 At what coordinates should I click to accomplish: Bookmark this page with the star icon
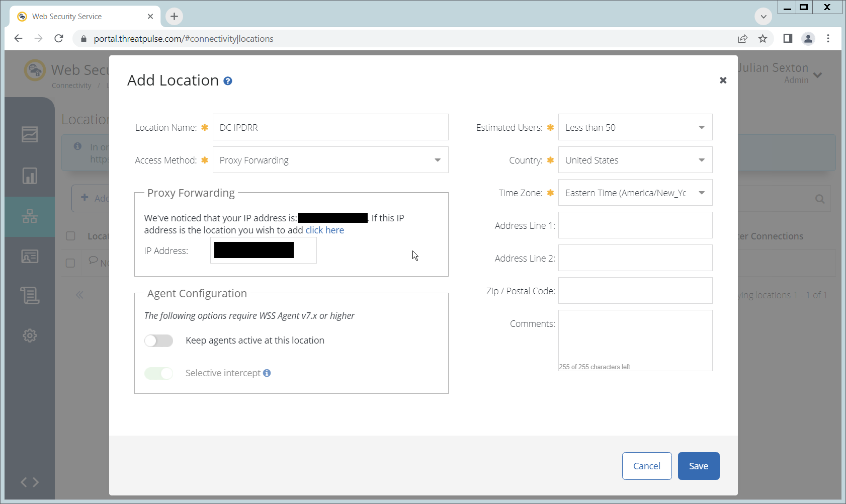[763, 39]
